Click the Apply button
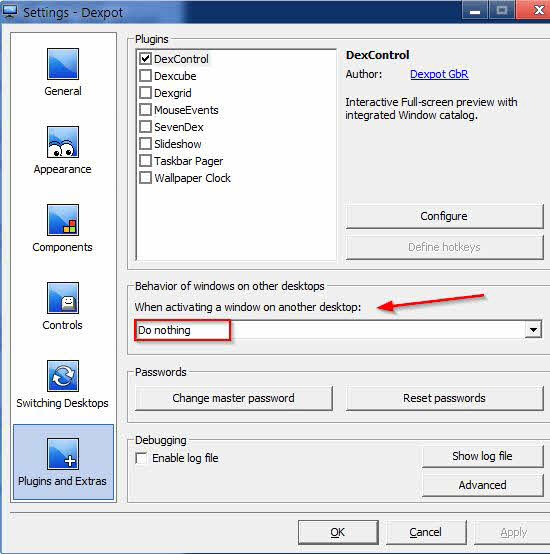 point(513,532)
